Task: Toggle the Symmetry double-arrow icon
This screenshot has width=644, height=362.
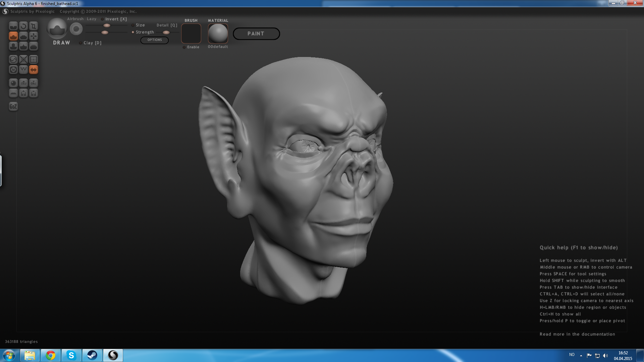Action: pyautogui.click(x=34, y=70)
